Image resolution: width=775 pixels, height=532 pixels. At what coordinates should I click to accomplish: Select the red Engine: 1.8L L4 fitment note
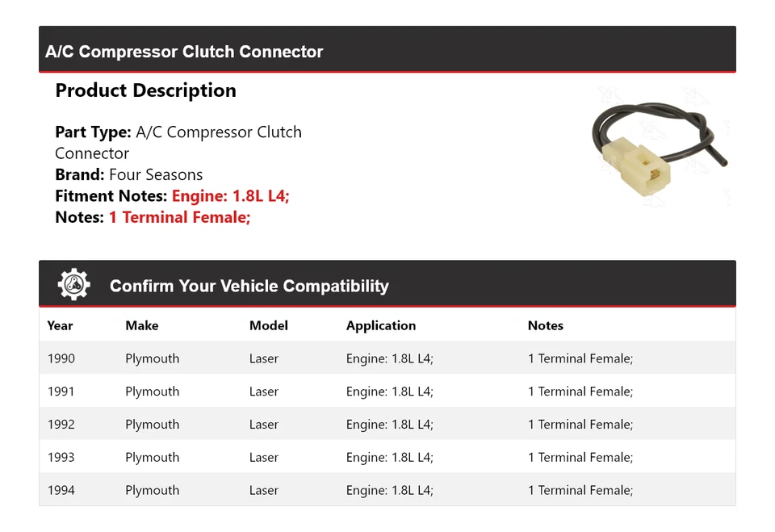click(x=230, y=195)
